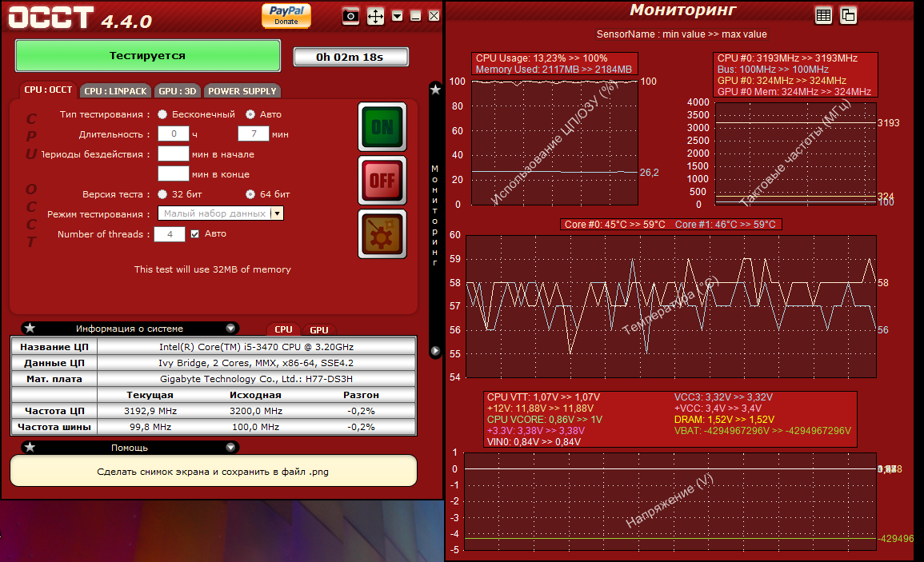Click the CPU Usage legend box
The width and height of the screenshot is (924, 562).
coord(554,64)
